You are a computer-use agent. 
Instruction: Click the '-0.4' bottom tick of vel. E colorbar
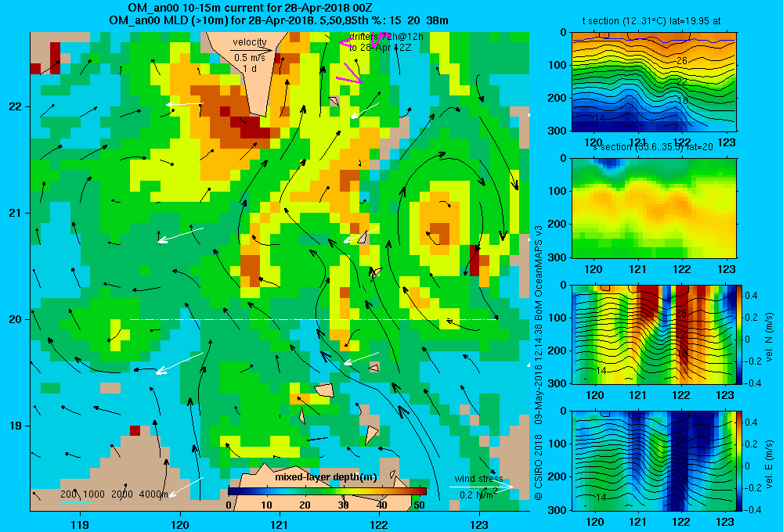[x=752, y=509]
